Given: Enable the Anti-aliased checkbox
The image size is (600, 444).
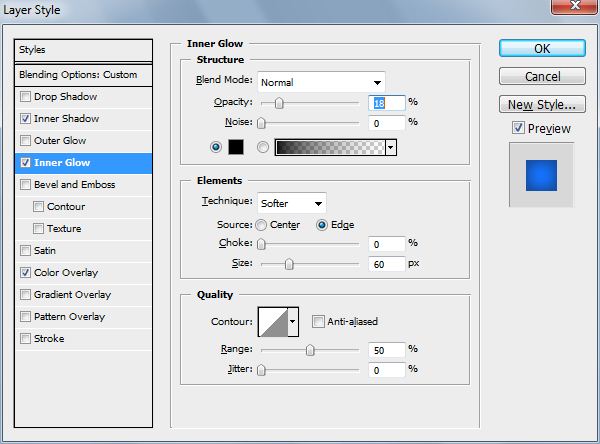Looking at the screenshot, I should 318,322.
